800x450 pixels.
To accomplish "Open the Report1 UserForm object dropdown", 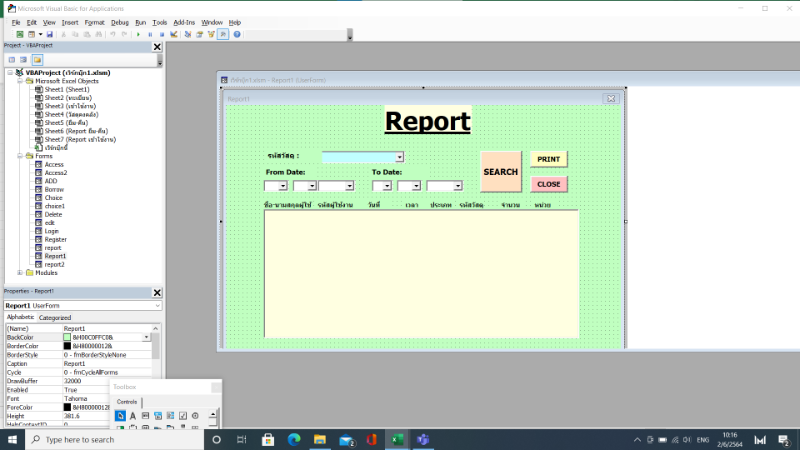I will pos(156,305).
